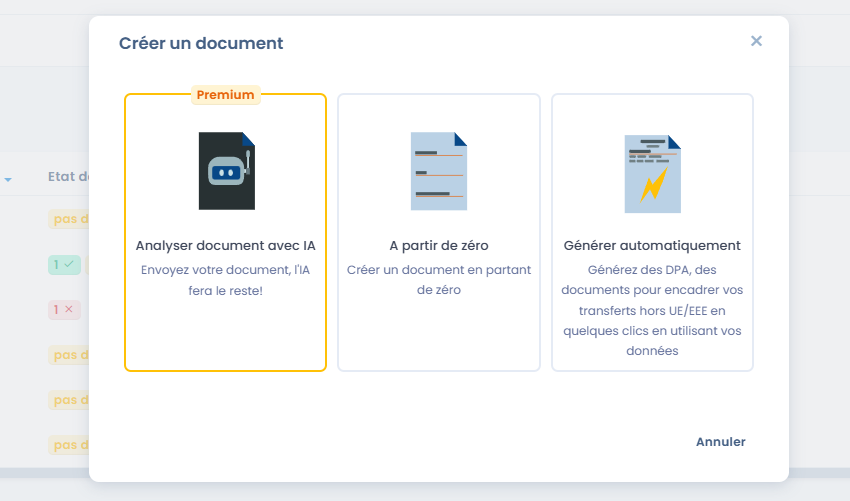The height and width of the screenshot is (501, 850).
Task: Pick "Générer automatiquement" title
Action: tap(652, 245)
